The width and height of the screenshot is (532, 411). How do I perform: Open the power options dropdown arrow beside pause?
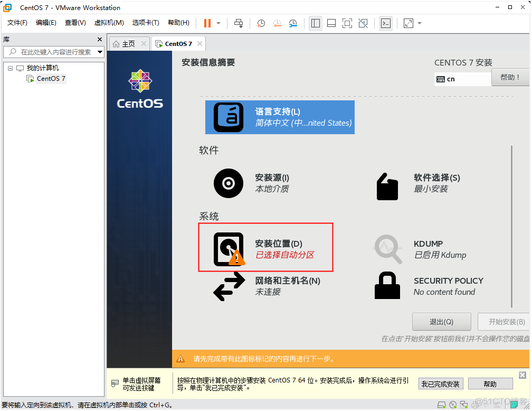(x=218, y=23)
